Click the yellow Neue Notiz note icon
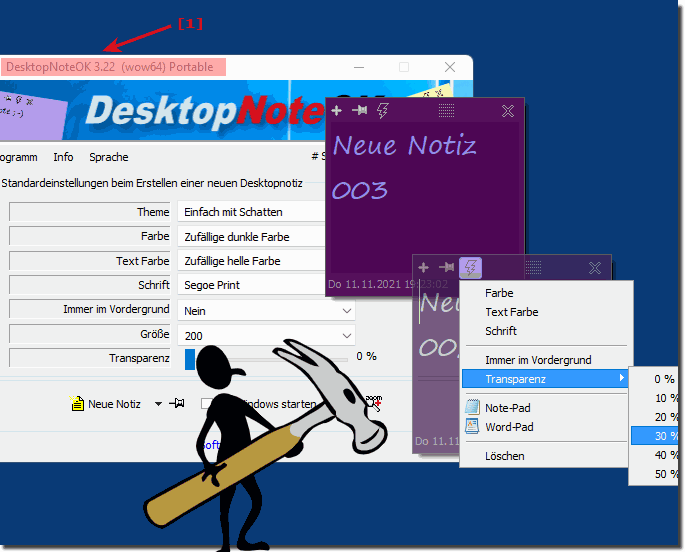Viewport: 685px width, 552px height. 77,404
